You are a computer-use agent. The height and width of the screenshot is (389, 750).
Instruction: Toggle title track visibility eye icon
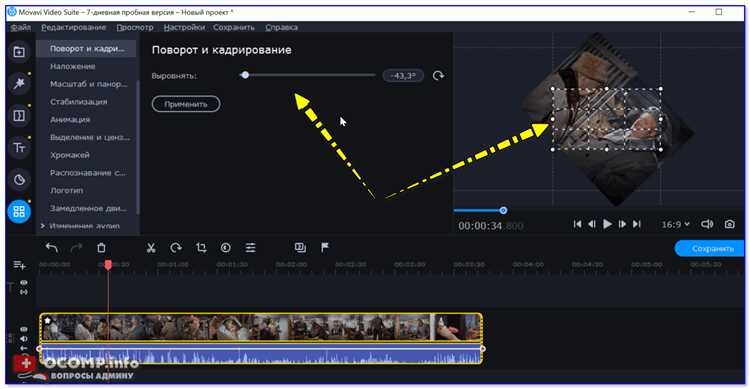point(24,283)
